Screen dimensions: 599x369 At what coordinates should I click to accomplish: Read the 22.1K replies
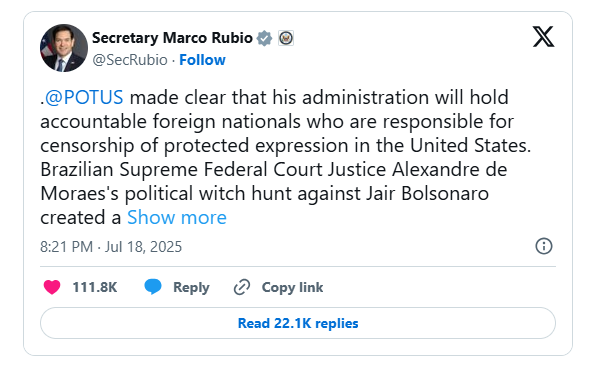tap(298, 323)
